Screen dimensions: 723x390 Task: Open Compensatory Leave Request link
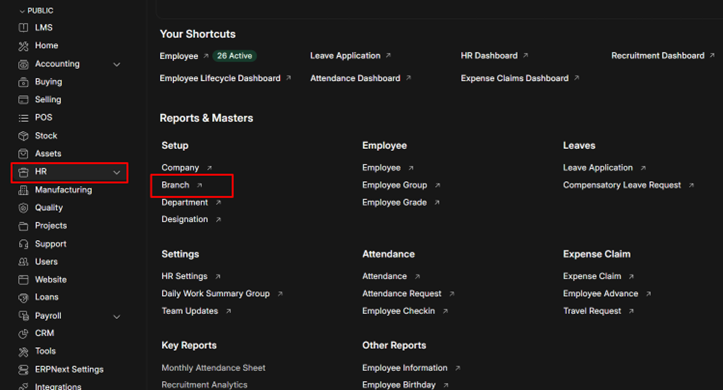tap(622, 185)
